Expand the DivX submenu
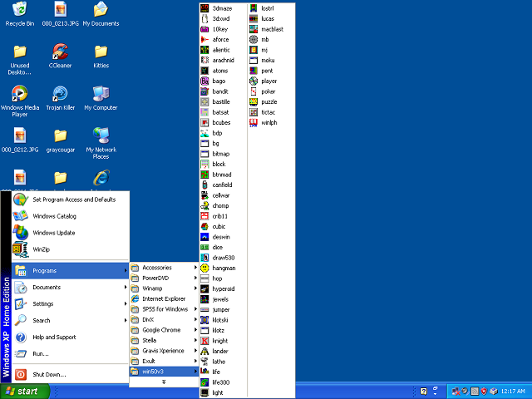The width and height of the screenshot is (532, 399). pos(164,319)
